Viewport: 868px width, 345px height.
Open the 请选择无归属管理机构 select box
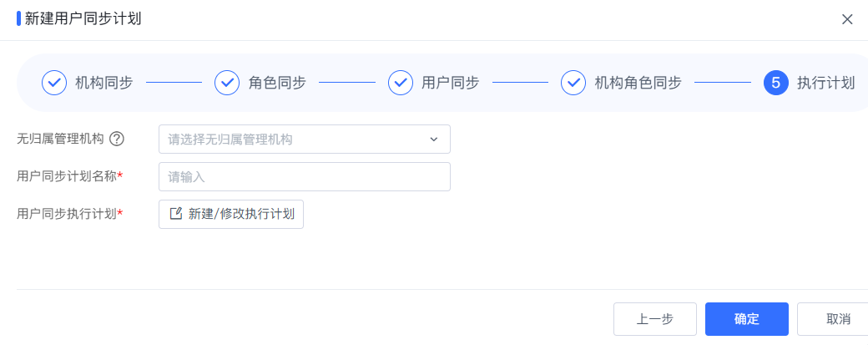coord(305,139)
